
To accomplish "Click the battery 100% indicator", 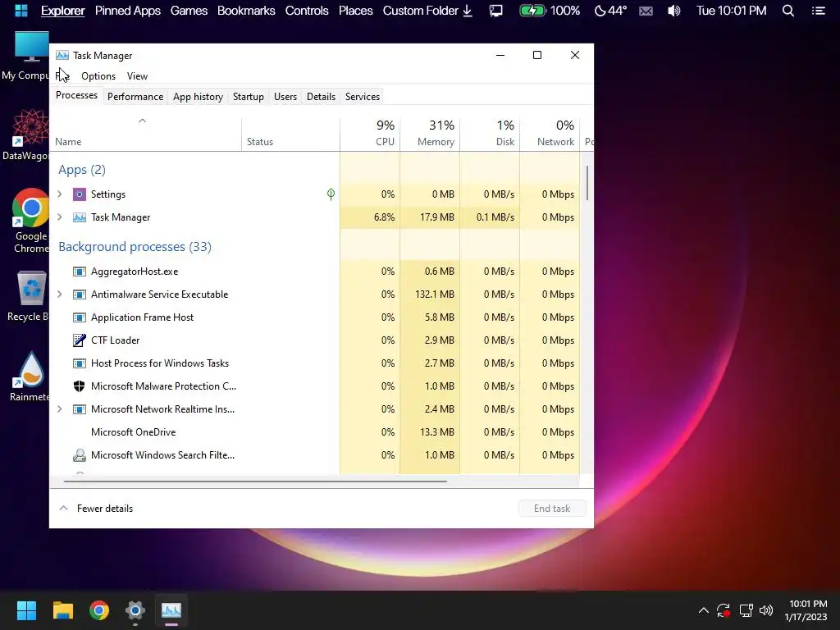I will pyautogui.click(x=550, y=11).
